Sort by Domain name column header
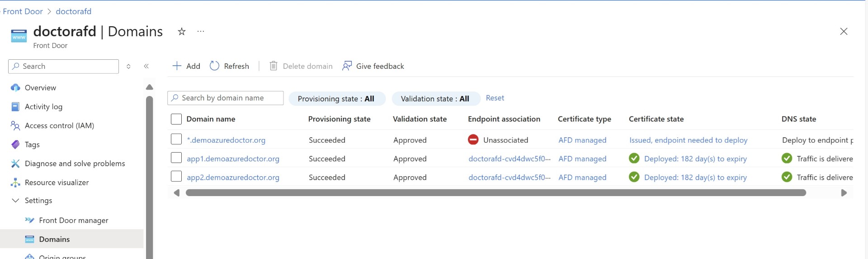Viewport: 868px width, 259px height. [211, 119]
